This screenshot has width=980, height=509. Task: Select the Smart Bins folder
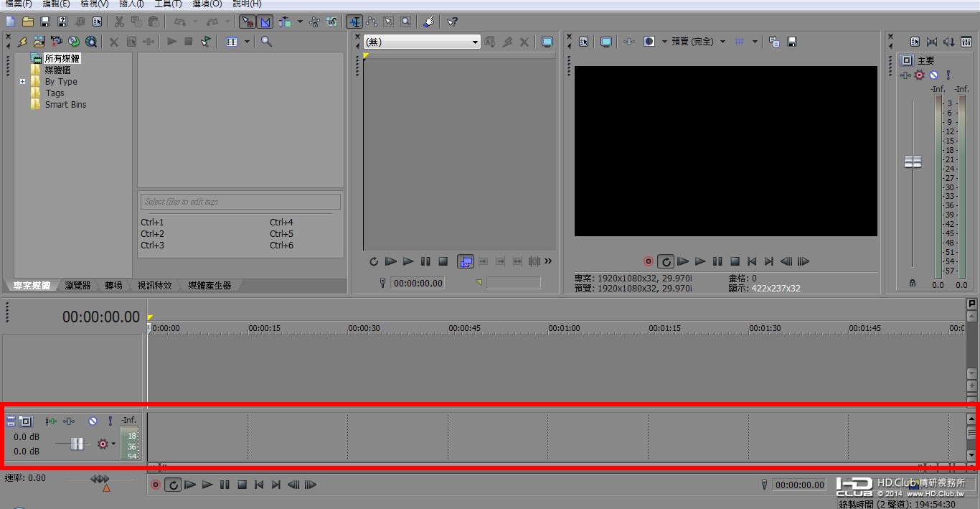coord(65,105)
